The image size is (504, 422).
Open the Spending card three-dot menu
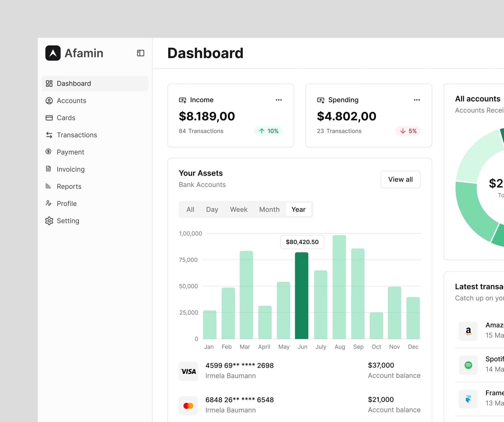(x=417, y=100)
